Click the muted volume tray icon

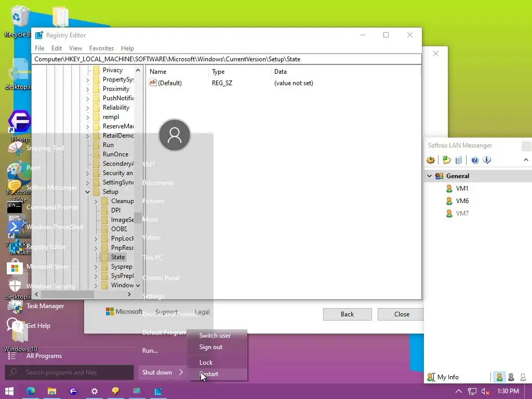(x=485, y=391)
